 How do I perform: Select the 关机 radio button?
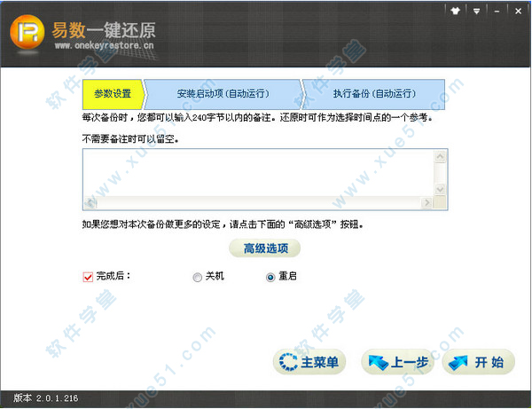tap(197, 278)
